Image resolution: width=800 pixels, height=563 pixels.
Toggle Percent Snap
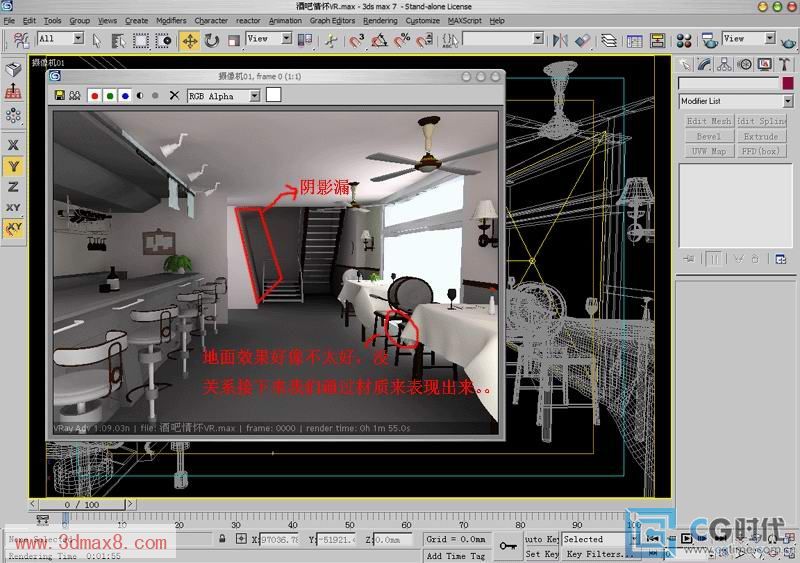click(402, 40)
